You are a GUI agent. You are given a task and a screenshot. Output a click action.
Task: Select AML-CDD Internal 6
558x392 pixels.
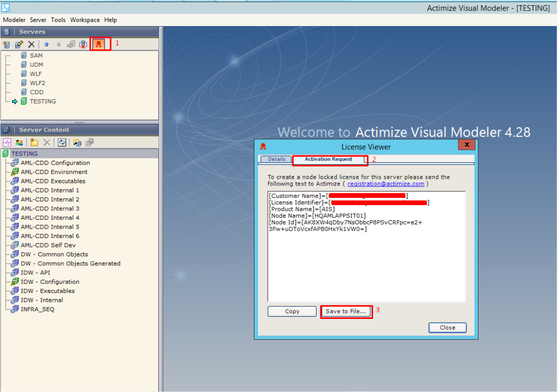pos(50,236)
